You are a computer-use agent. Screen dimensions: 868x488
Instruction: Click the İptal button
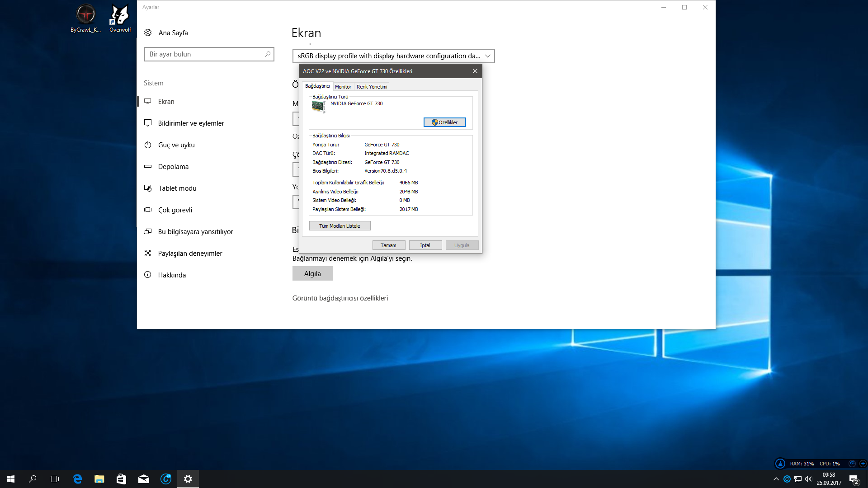point(425,245)
